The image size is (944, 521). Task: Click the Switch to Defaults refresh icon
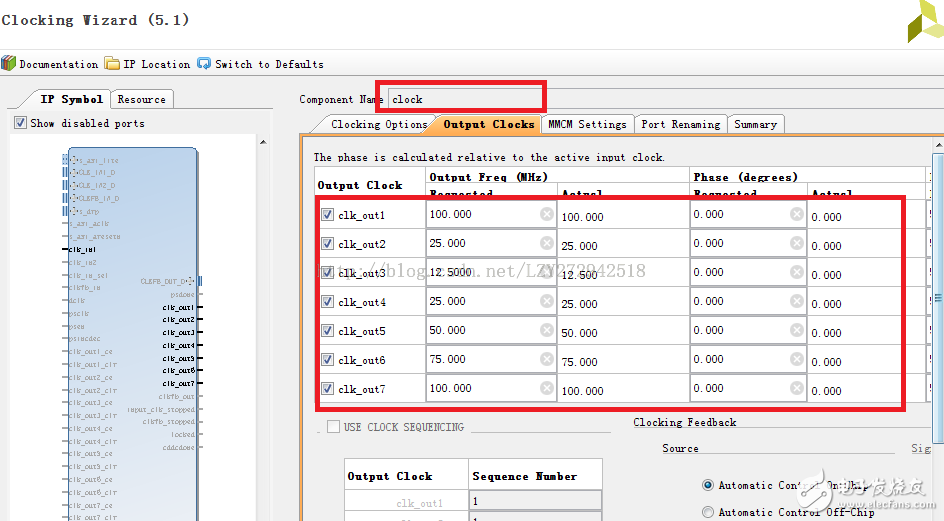coord(204,64)
